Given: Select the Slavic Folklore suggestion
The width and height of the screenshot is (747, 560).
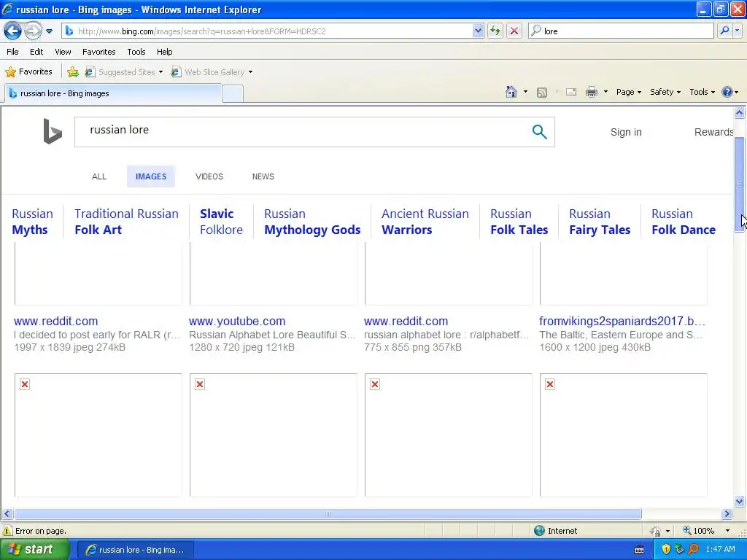Looking at the screenshot, I should point(221,222).
